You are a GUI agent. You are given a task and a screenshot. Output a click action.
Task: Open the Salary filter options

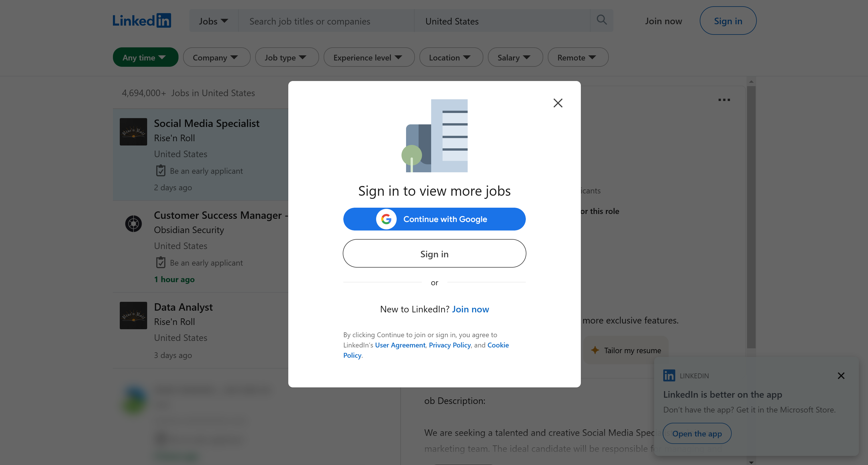point(515,57)
